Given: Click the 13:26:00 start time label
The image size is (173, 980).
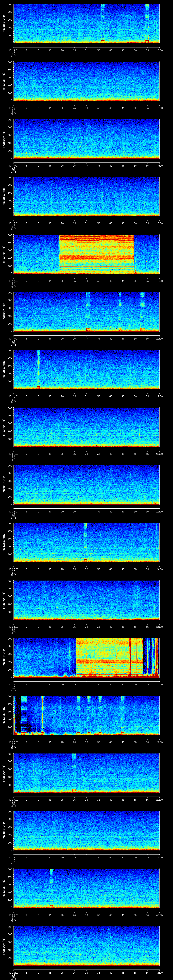Looking at the screenshot, I should [13, 742].
